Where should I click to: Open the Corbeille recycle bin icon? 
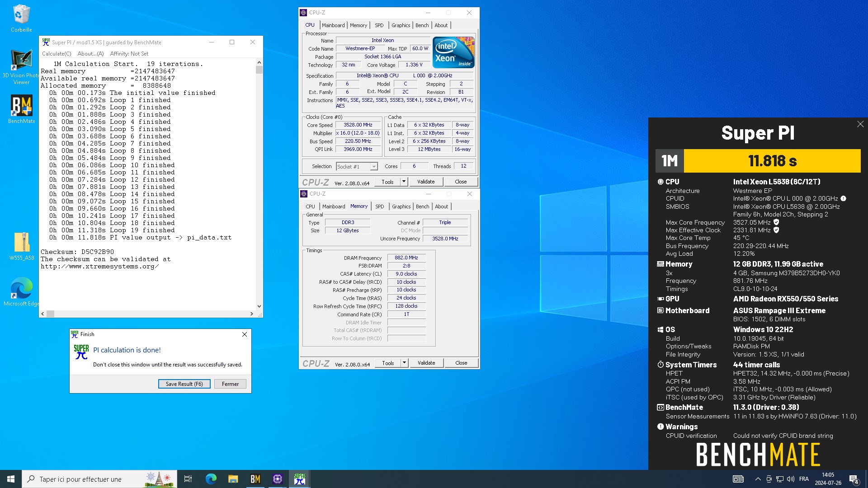[21, 19]
